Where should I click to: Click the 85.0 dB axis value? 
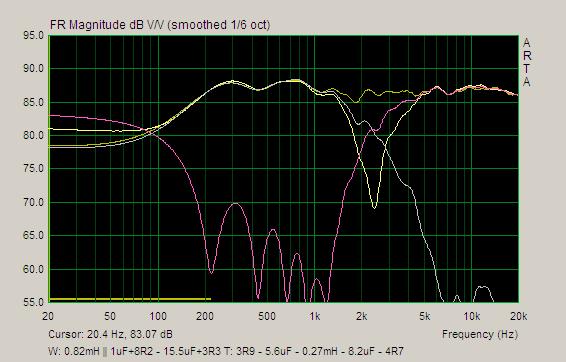point(34,103)
